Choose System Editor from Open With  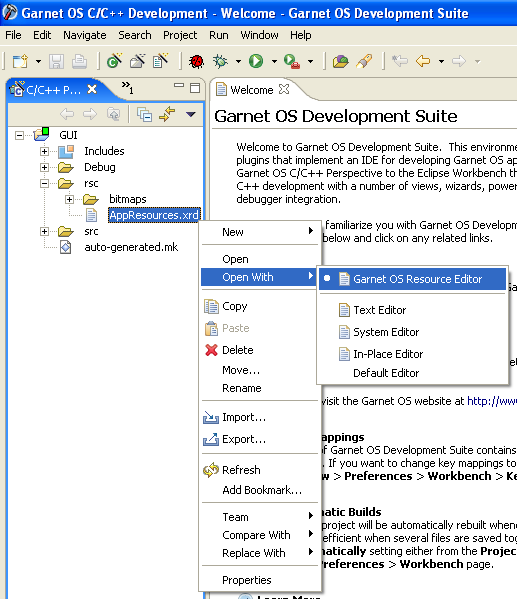pyautogui.click(x=412, y=332)
